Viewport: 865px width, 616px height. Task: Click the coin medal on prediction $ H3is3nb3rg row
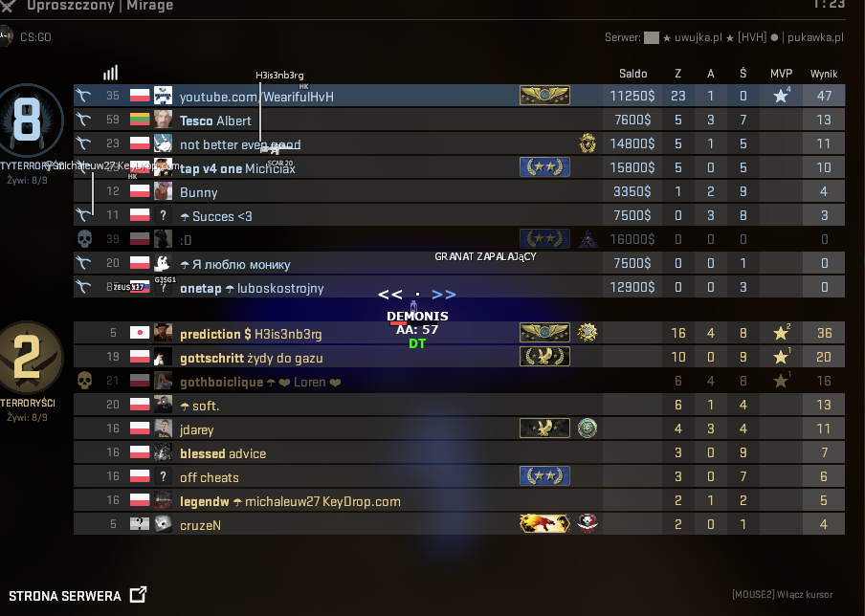tap(588, 333)
